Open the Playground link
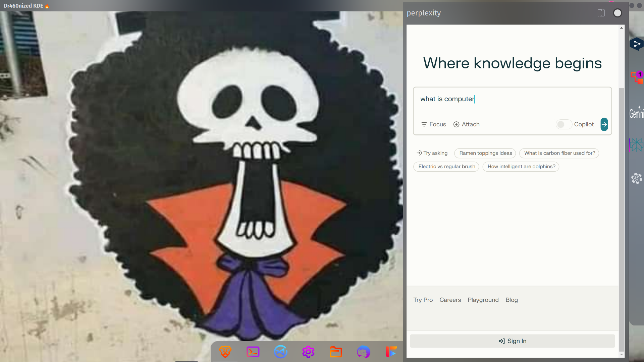Screen dimensions: 644x362 (483, 300)
